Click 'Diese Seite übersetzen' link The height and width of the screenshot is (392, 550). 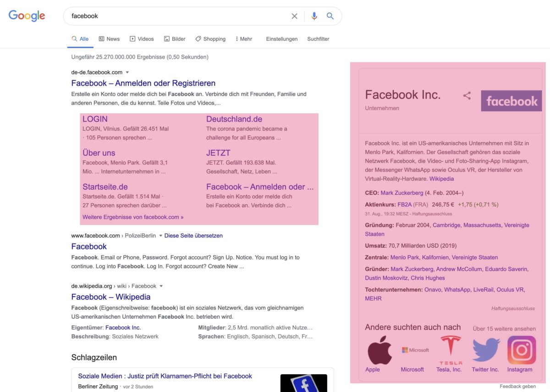(193, 236)
